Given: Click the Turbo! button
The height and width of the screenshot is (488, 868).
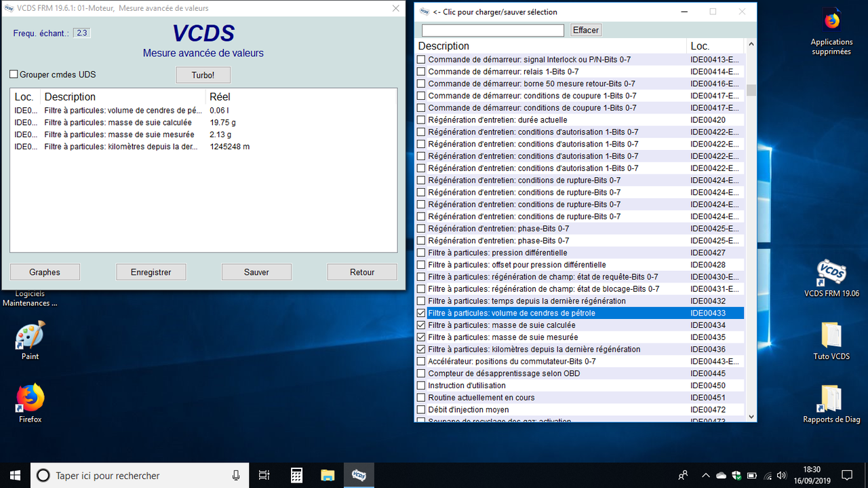Looking at the screenshot, I should [203, 75].
